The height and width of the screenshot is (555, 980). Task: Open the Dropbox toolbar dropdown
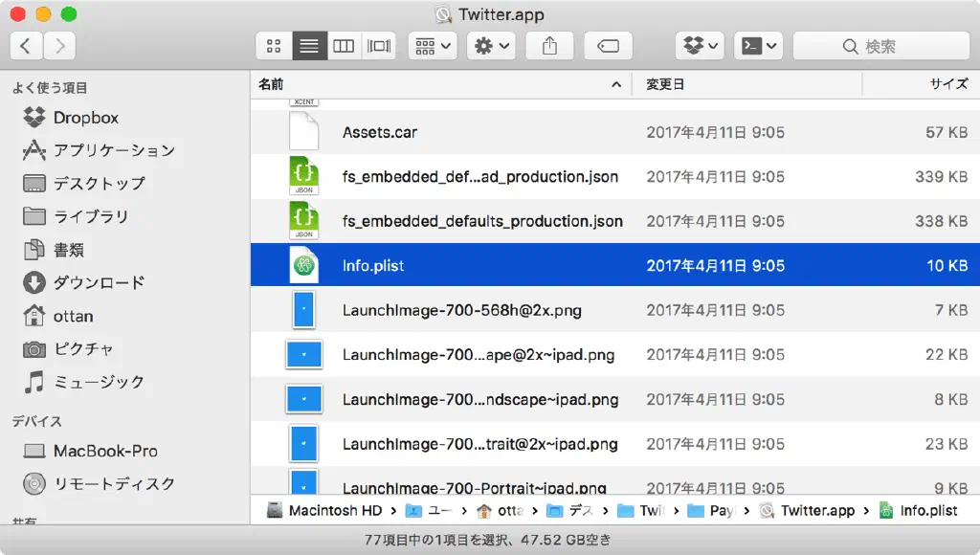tap(700, 46)
